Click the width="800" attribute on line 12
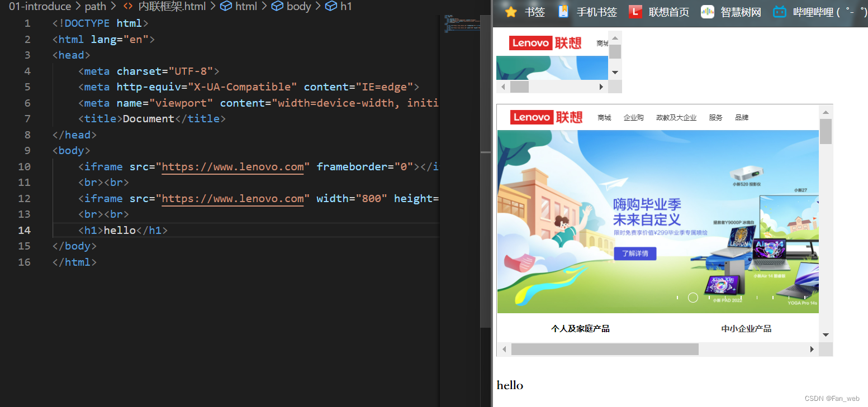This screenshot has height=407, width=868. [x=352, y=198]
